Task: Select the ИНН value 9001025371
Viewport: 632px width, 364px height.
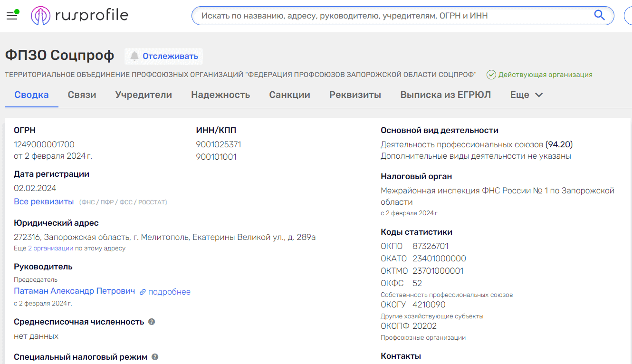Action: pyautogui.click(x=219, y=144)
